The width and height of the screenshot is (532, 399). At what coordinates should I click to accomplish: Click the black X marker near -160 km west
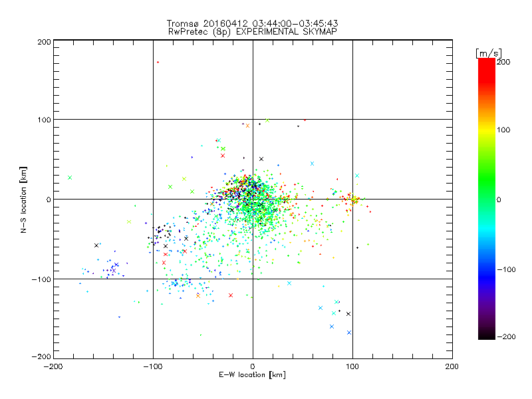click(96, 245)
